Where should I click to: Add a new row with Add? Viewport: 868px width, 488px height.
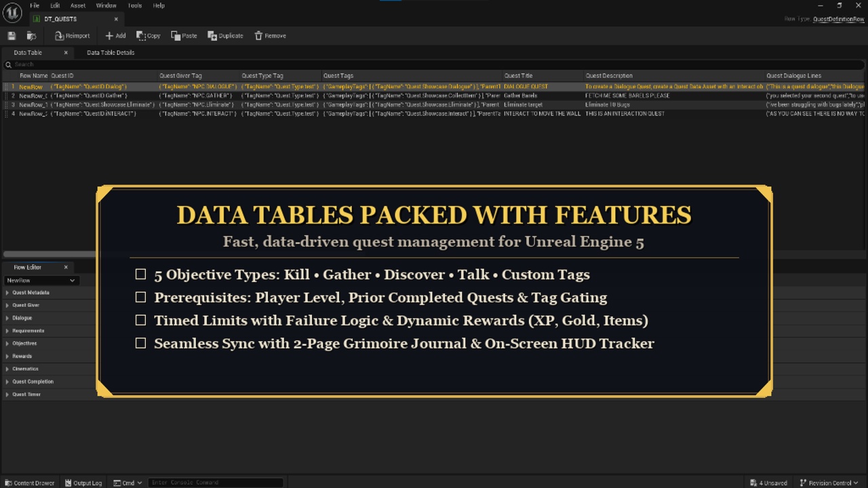tap(115, 36)
